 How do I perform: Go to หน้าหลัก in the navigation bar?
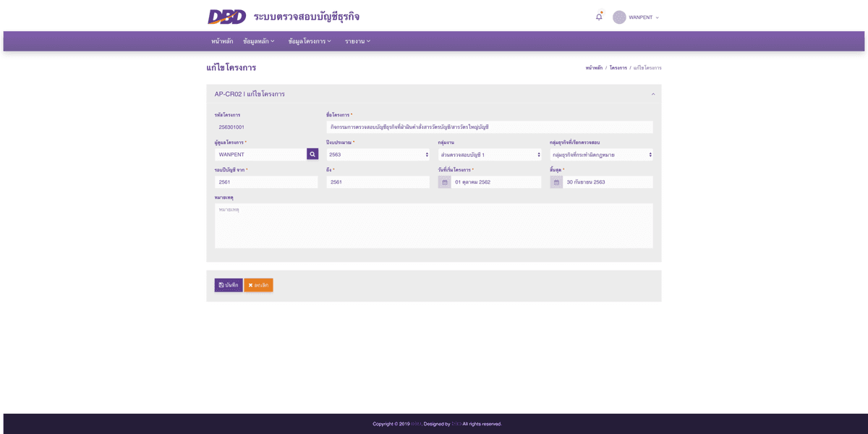222,41
